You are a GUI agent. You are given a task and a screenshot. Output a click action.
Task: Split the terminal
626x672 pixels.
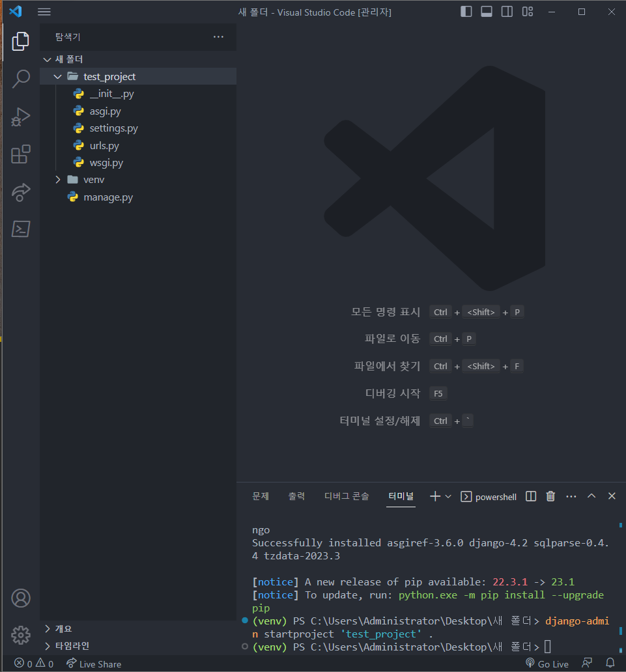click(x=531, y=496)
